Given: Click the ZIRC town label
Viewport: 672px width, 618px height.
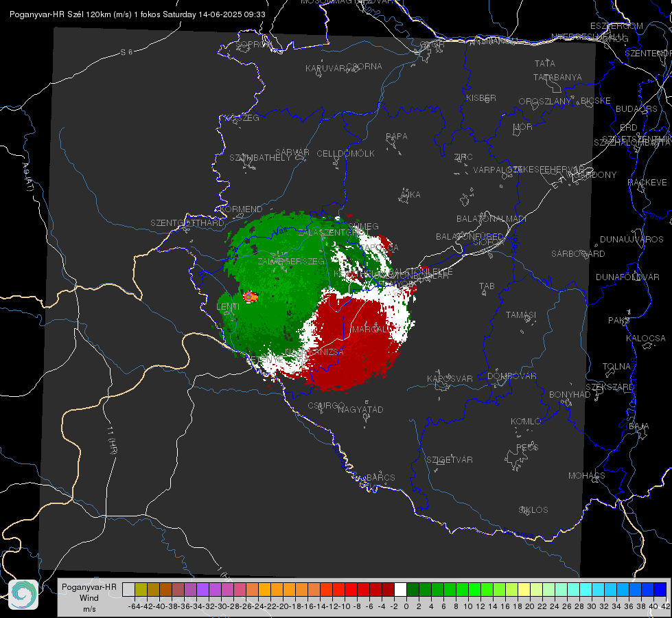Looking at the screenshot, I should point(463,157).
